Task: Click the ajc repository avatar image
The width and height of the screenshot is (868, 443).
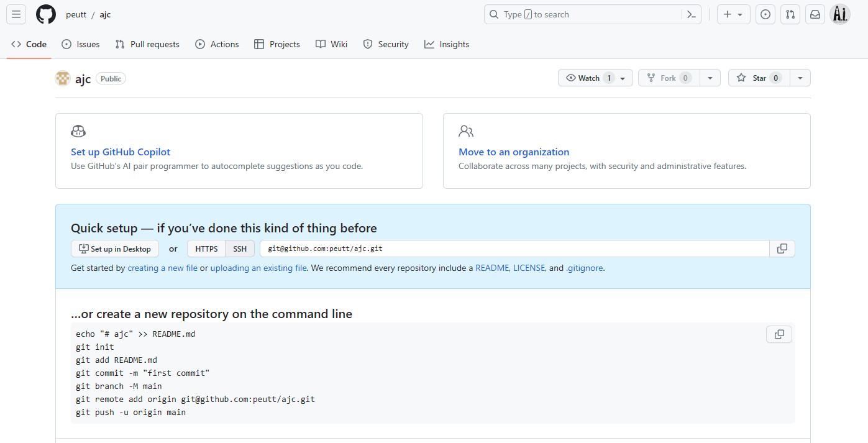Action: pos(63,78)
